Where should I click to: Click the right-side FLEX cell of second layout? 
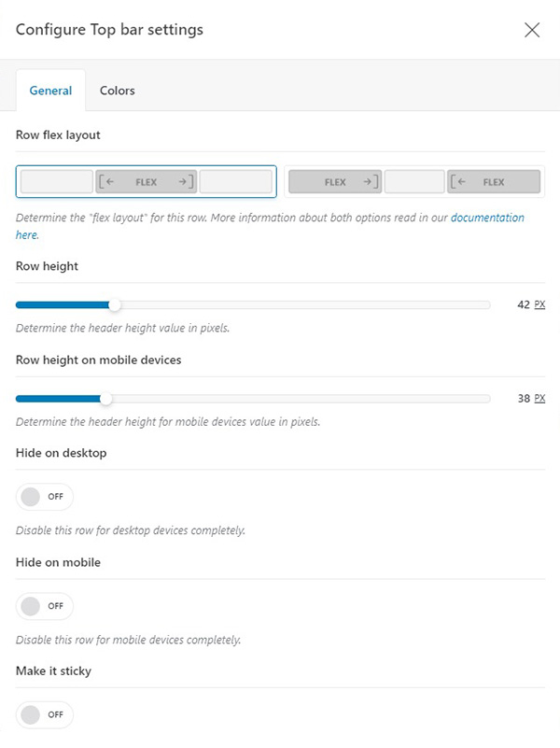tap(494, 182)
